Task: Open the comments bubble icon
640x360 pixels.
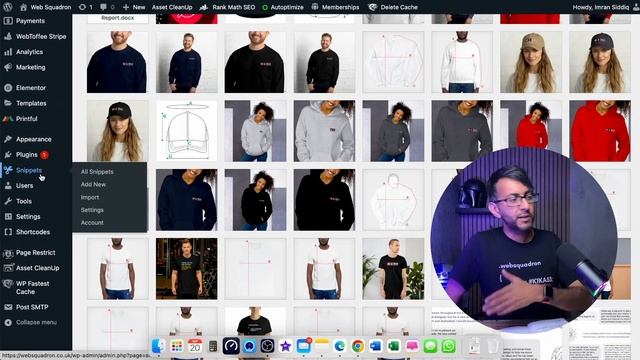Action: [103, 7]
